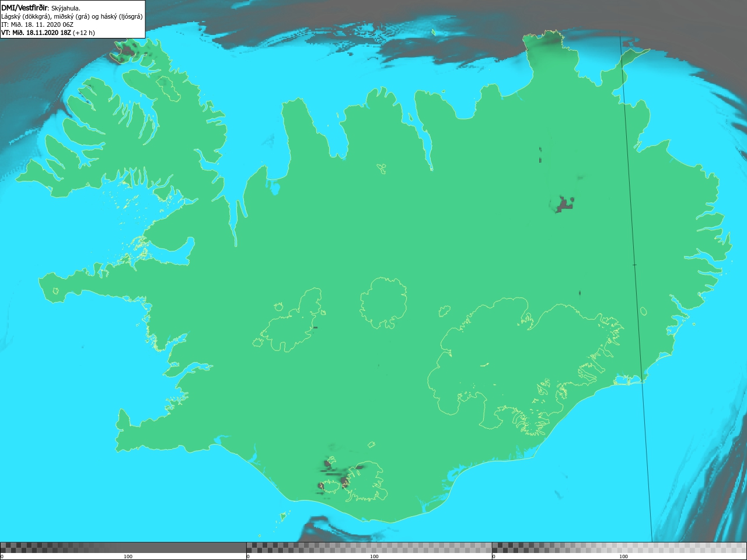Click the "Lágský (dökkgrá), miðský (grá)" legend line
Screen dimensions: 747x560
point(72,16)
